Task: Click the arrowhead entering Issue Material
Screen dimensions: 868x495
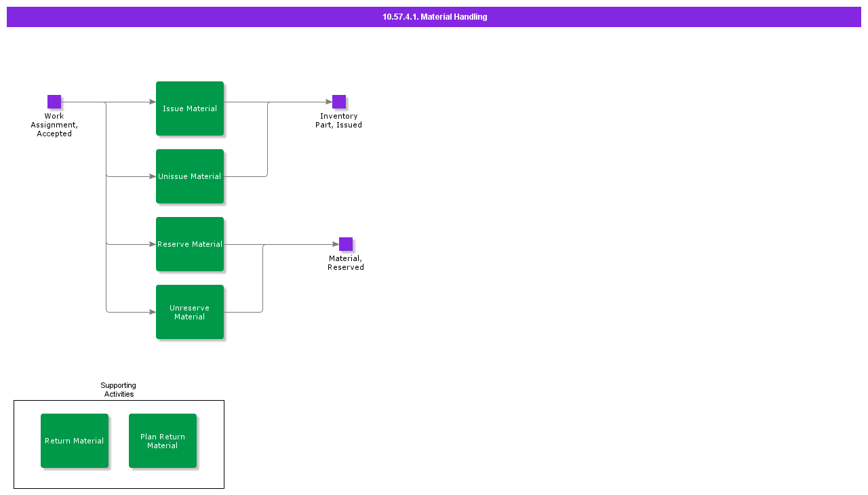Action: pyautogui.click(x=153, y=102)
